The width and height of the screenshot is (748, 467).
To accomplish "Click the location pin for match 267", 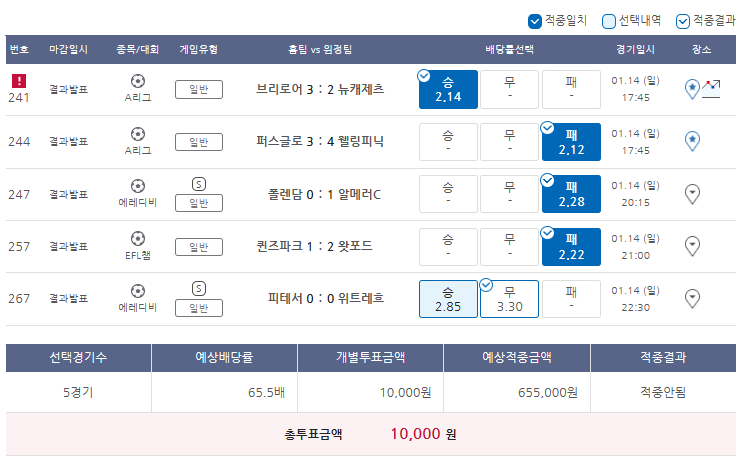I will (x=692, y=299).
